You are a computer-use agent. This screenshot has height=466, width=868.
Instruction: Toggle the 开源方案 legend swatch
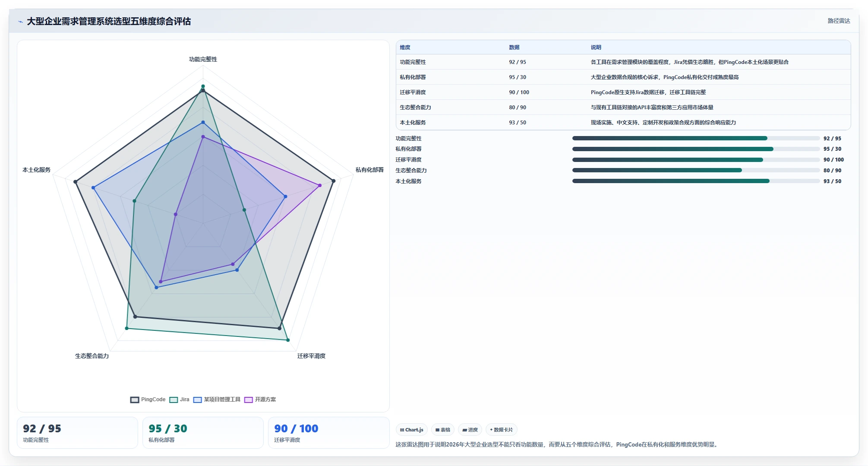[x=249, y=399]
